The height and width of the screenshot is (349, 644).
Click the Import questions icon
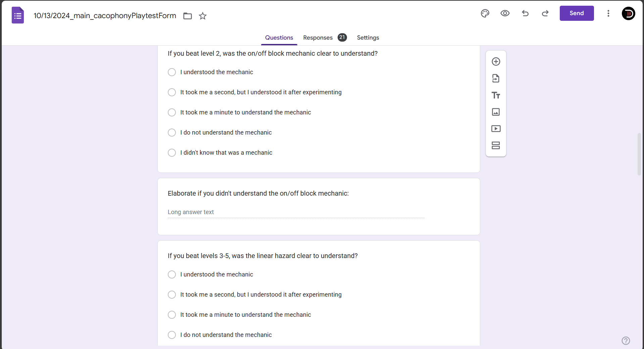[496, 79]
